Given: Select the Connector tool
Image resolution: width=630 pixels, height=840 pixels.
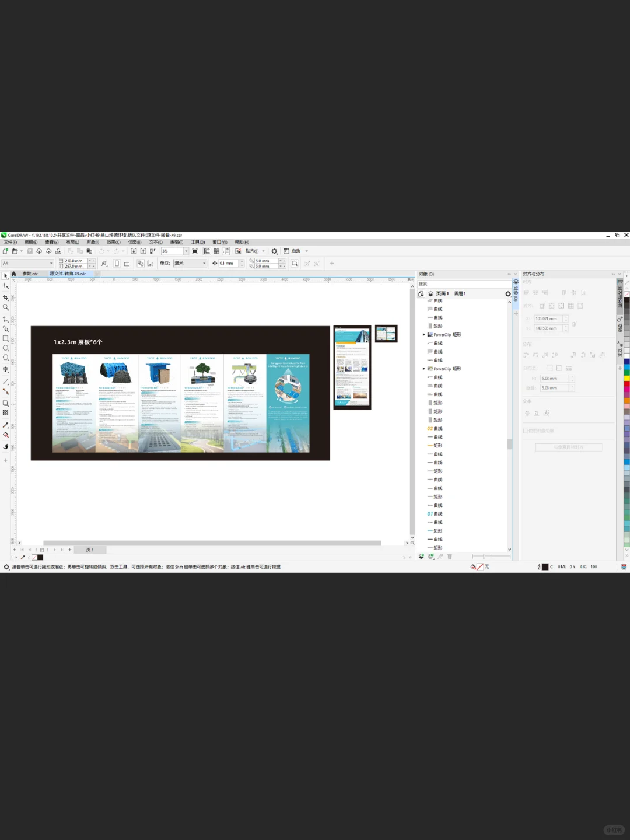Looking at the screenshot, I should [6, 391].
